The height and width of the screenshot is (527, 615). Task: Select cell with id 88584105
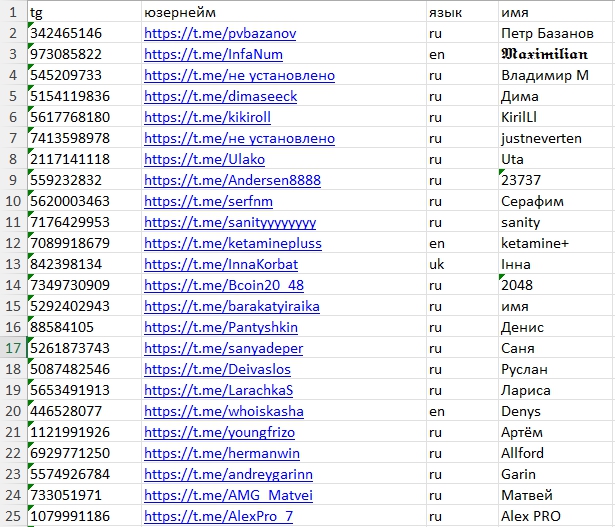[84, 327]
